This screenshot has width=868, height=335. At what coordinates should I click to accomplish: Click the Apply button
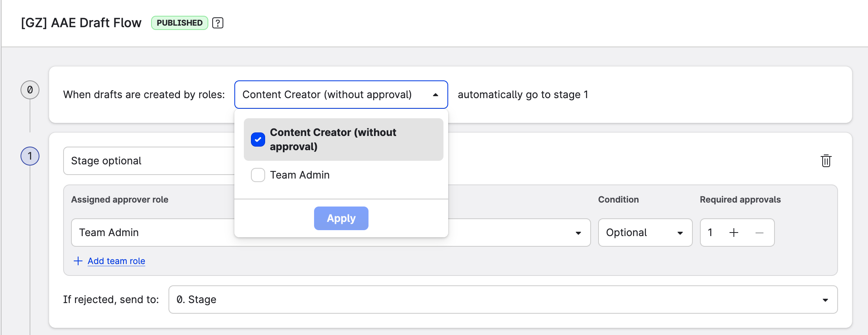tap(341, 218)
